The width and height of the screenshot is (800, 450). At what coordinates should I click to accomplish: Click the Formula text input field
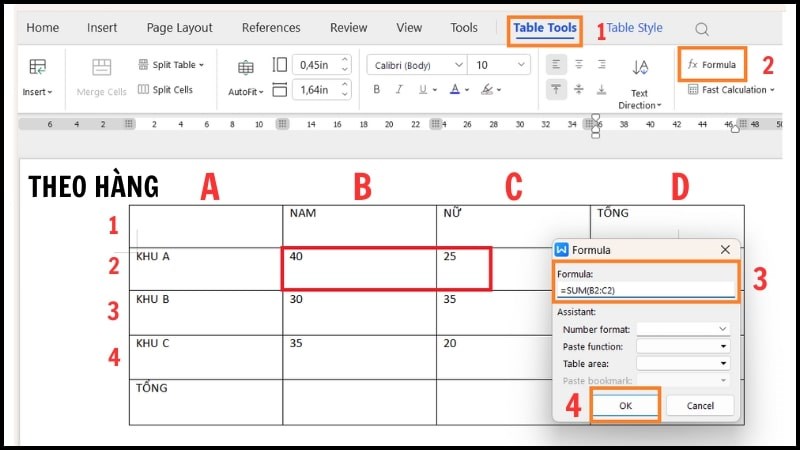(645, 290)
